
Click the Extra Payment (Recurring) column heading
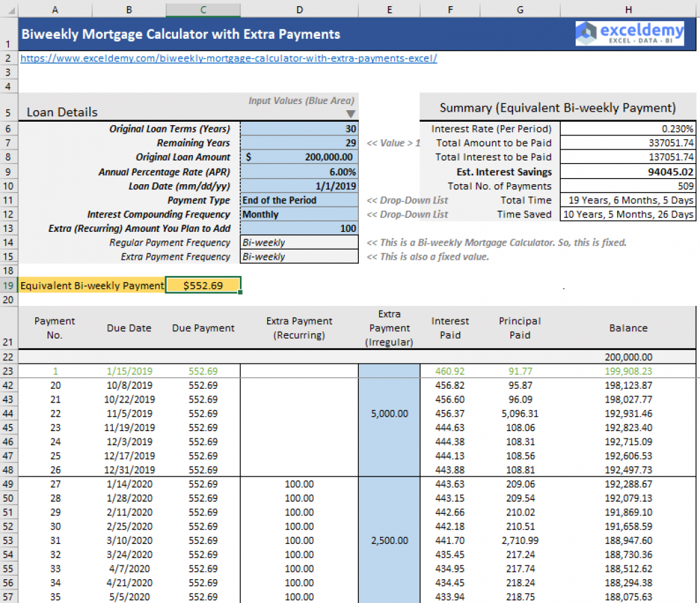[x=299, y=328]
